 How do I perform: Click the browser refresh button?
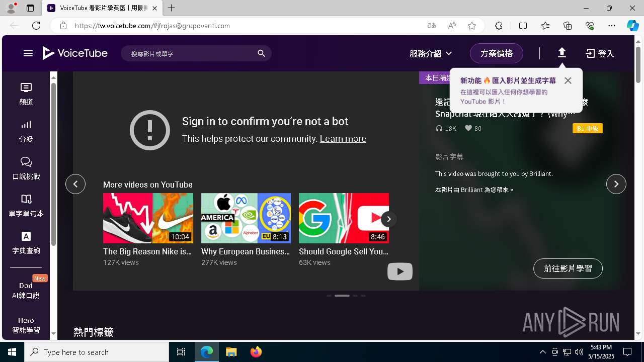point(36,26)
